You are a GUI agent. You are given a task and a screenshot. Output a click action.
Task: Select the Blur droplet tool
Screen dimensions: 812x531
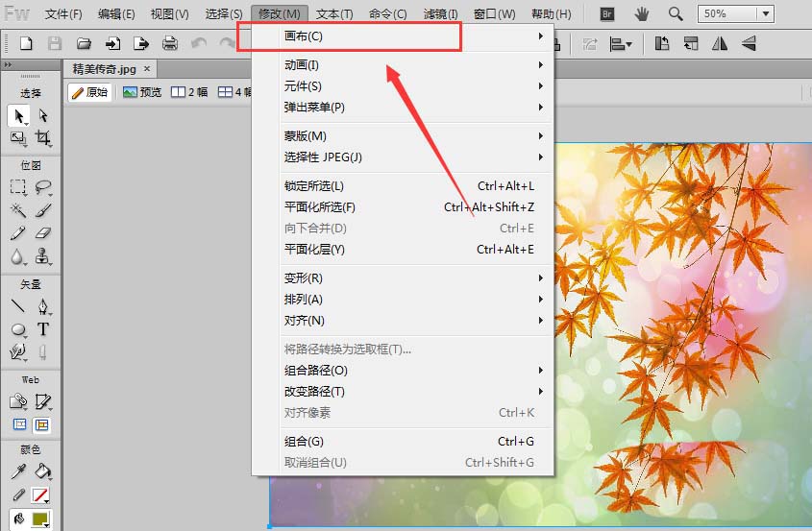(18, 256)
